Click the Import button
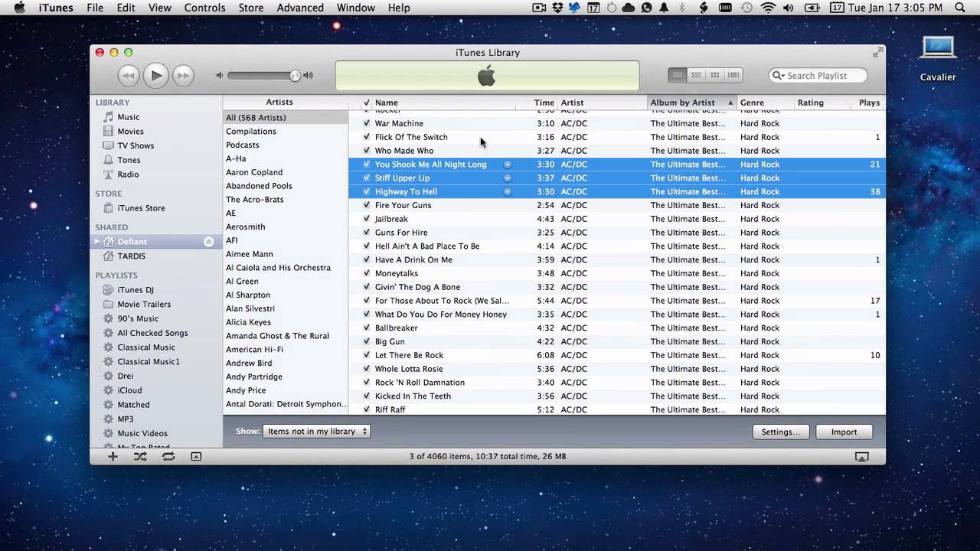Viewport: 980px width, 551px height. 844,432
